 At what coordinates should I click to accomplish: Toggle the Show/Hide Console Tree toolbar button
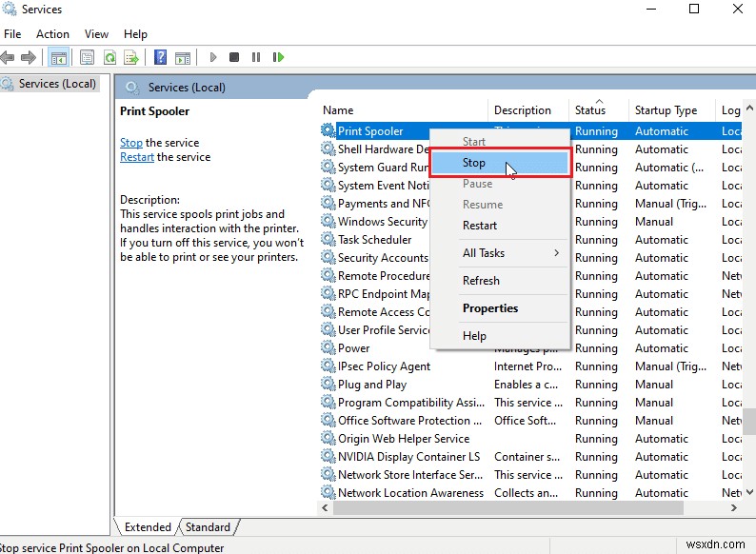pos(59,57)
